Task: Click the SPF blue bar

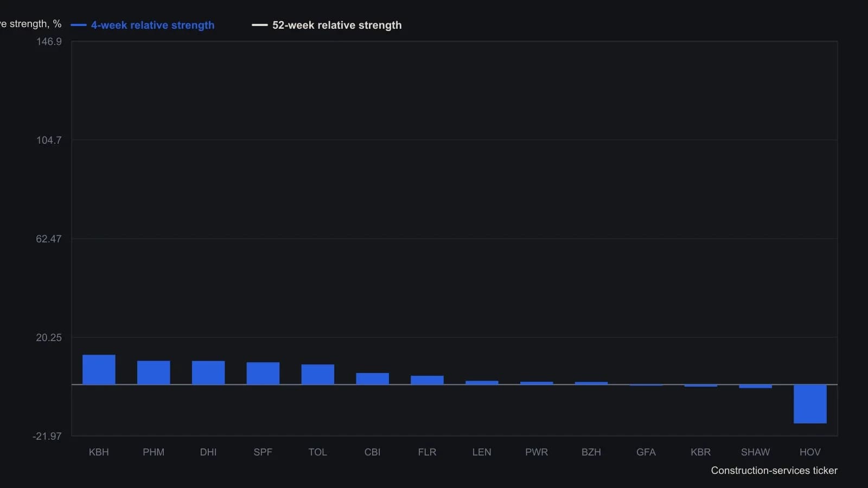Action: click(263, 373)
